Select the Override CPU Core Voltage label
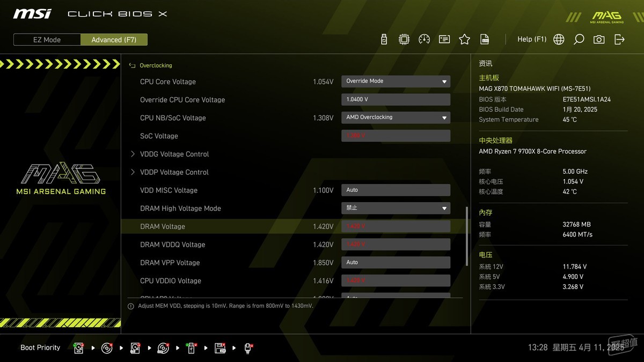 point(182,100)
